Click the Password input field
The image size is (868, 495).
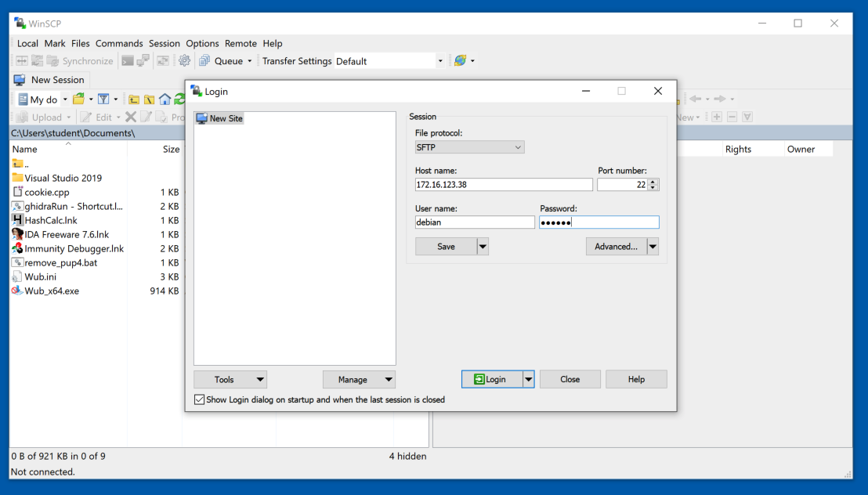point(599,222)
